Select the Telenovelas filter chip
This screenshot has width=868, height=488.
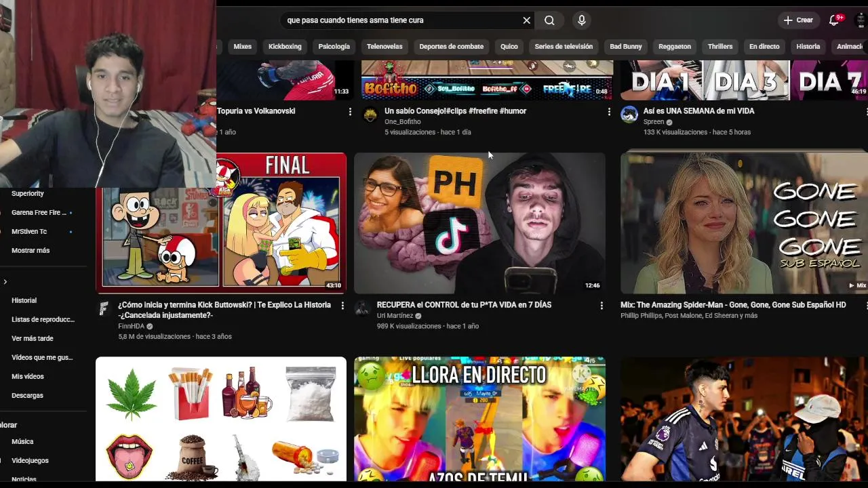384,47
